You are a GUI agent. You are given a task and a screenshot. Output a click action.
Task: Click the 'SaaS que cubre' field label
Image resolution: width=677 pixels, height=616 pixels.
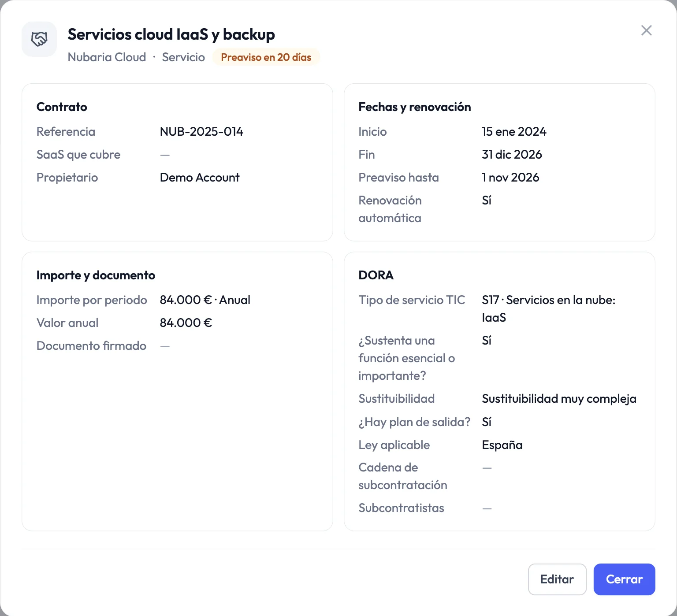(78, 155)
